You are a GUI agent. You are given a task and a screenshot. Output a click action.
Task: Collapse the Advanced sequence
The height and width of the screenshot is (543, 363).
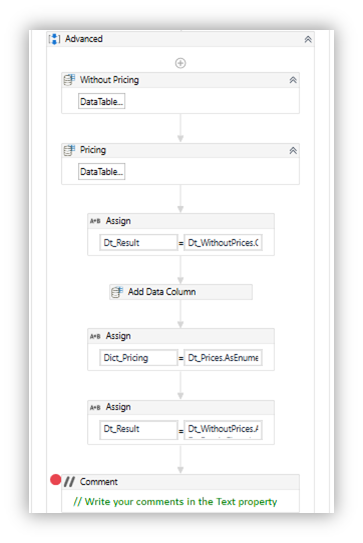click(308, 39)
